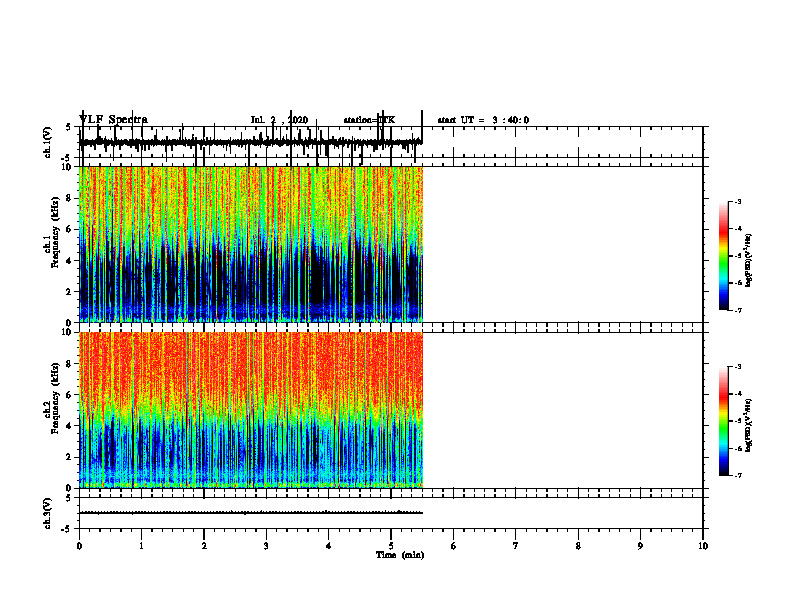
Task: Click the bottom time axis tick '4'
Action: [329, 545]
